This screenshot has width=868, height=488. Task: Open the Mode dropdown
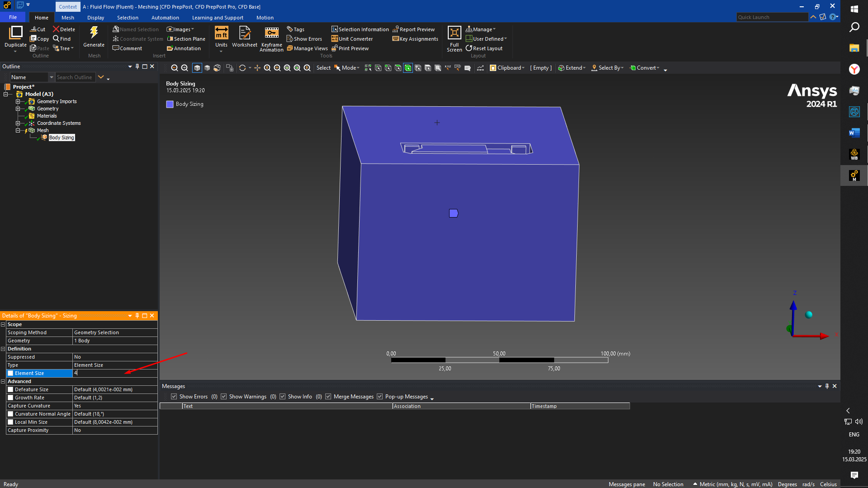(347, 68)
